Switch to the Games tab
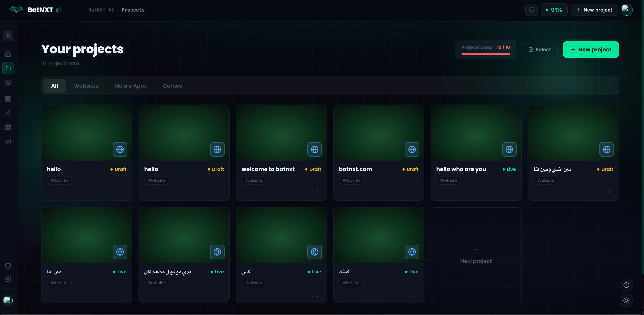The image size is (644, 315). (x=172, y=86)
